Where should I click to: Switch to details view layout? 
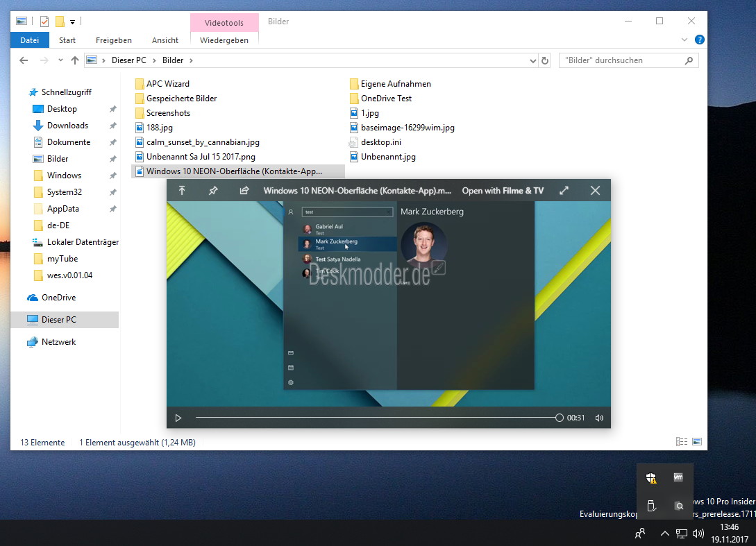coord(682,441)
